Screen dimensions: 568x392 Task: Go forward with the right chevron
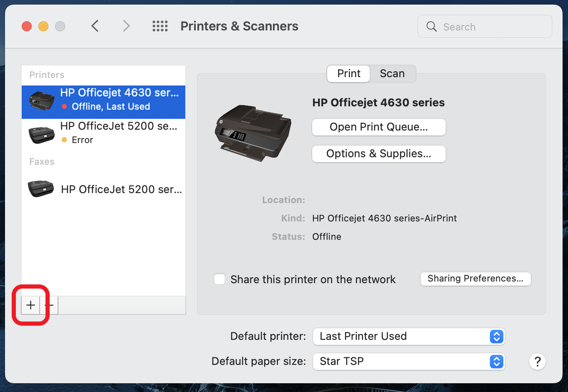pos(126,26)
